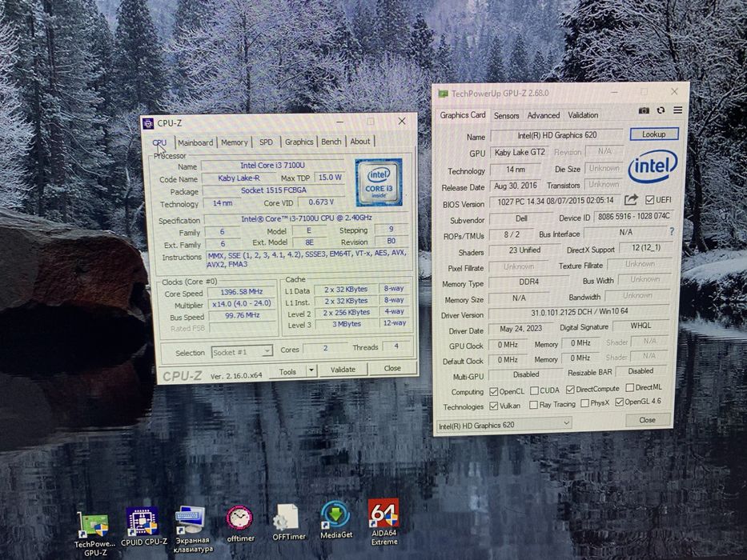Click the Close button in GPU-Z
This screenshot has height=560, width=747.
tap(648, 419)
